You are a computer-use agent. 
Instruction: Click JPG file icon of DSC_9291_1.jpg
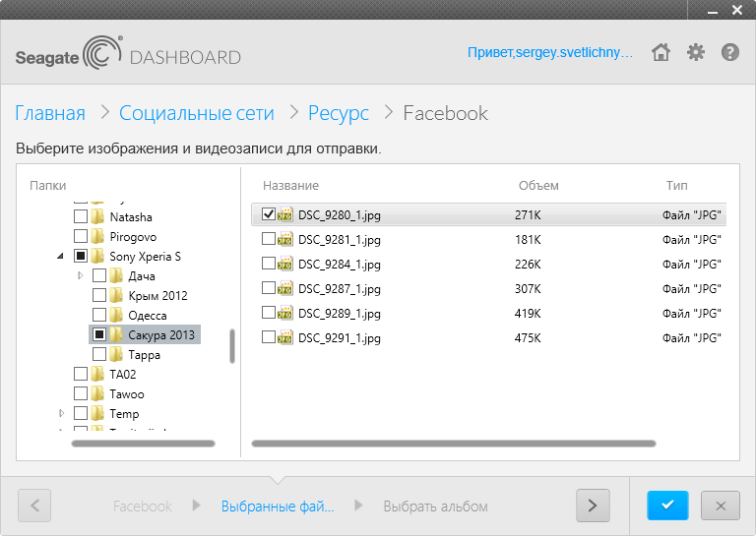[x=284, y=337]
